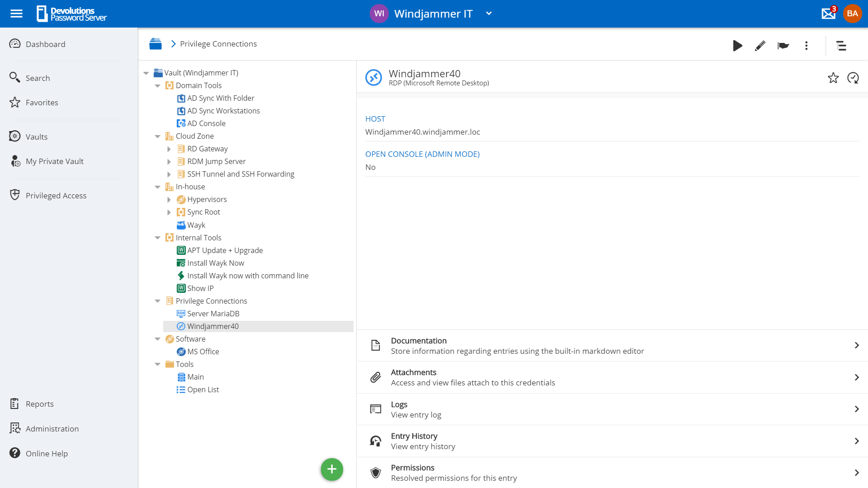Collapse the Domain Tools folder
Viewport: 868px width, 488px height.
[157, 86]
